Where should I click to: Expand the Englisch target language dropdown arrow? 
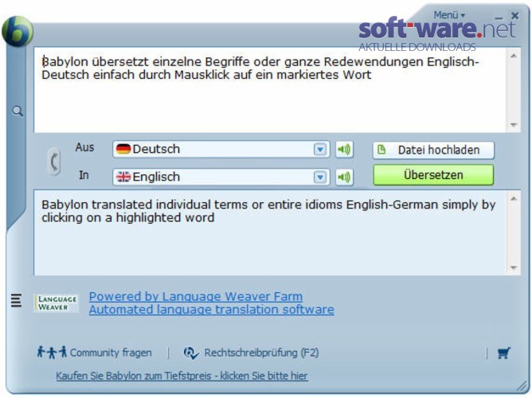(319, 177)
